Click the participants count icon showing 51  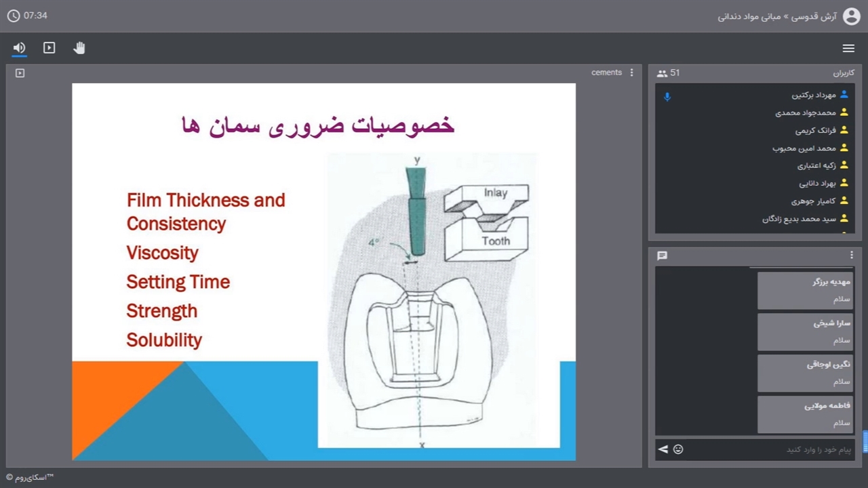pyautogui.click(x=663, y=73)
